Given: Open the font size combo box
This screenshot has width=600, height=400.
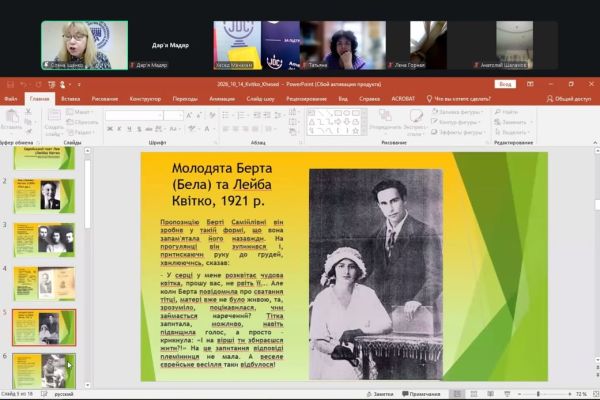Looking at the screenshot, I should click(173, 115).
